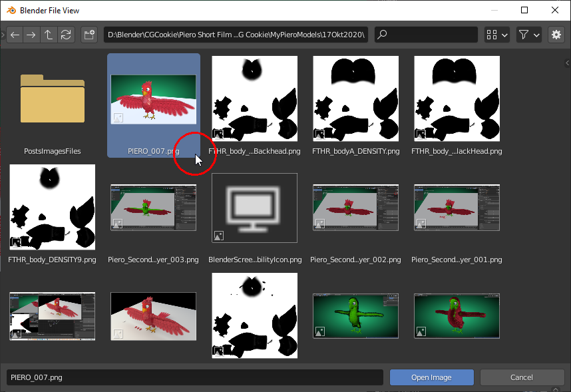Click the navigate forward arrow icon
Screen dimensions: 571x392
click(32, 35)
